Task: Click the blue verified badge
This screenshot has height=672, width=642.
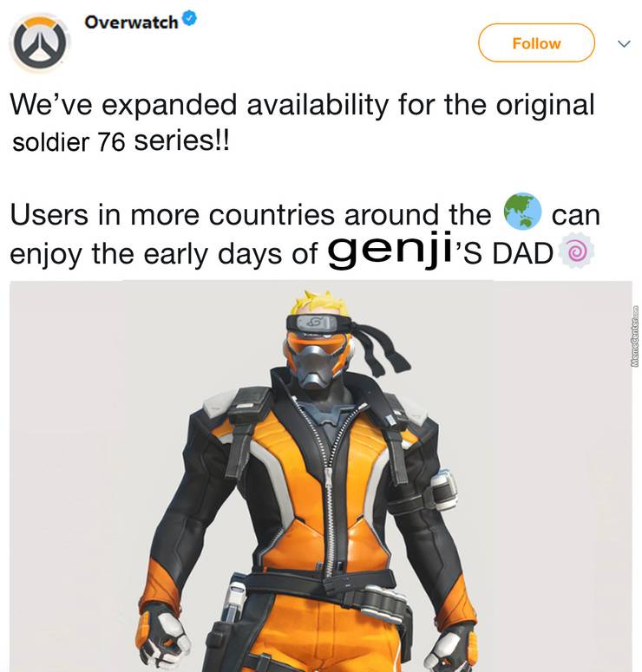Action: click(x=189, y=19)
